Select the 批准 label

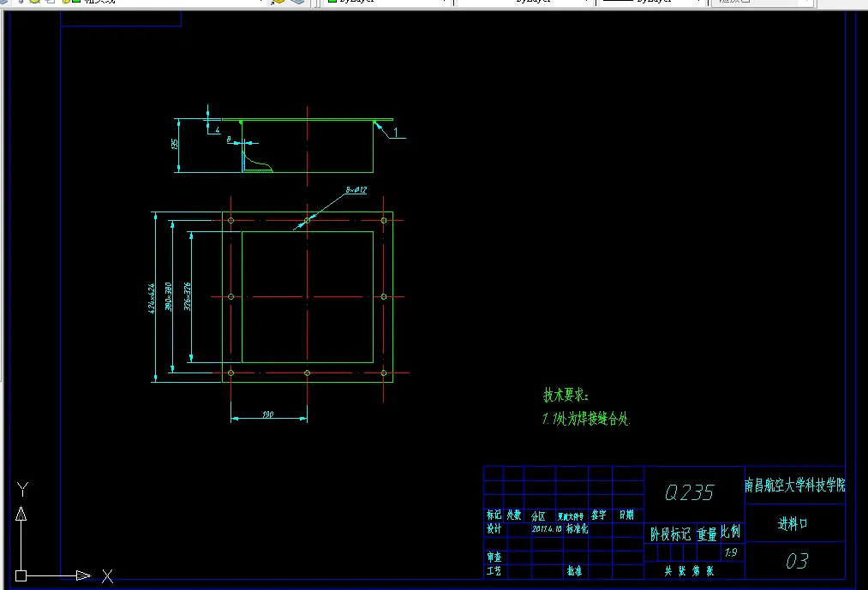coord(575,570)
